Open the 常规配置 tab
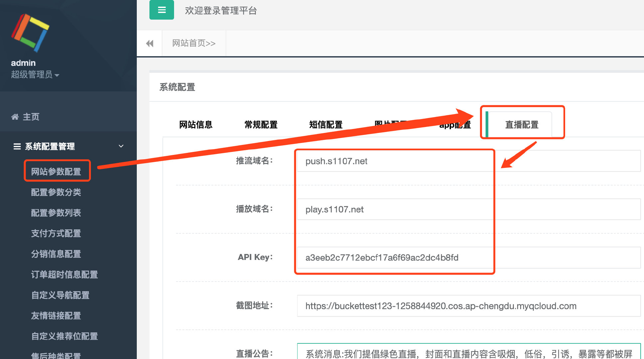This screenshot has width=644, height=359. point(261,125)
